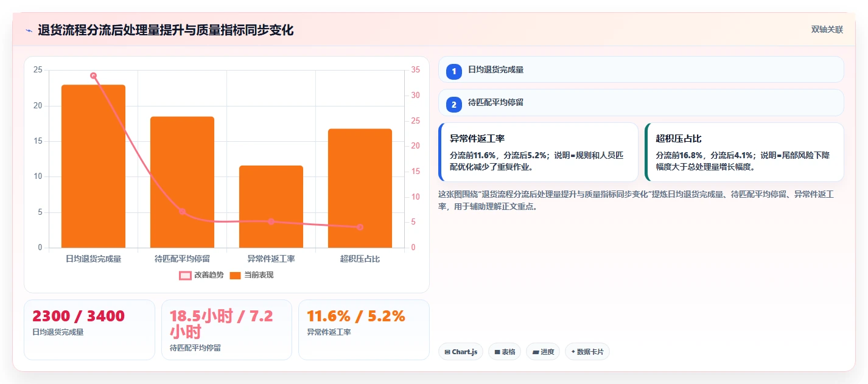Click the description paragraph starting 这张图围绕
Viewport: 868px width, 384px height.
click(636, 200)
